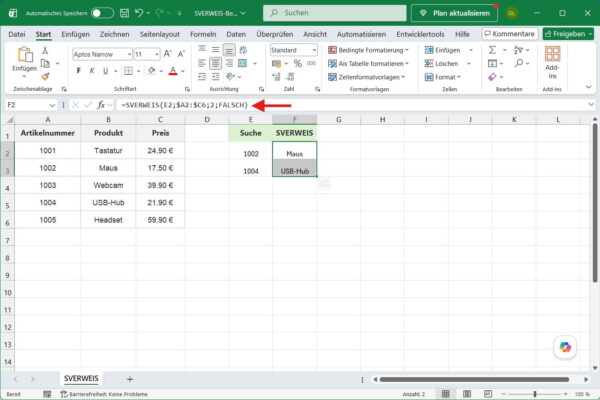Click the Suchen search field

334,13
